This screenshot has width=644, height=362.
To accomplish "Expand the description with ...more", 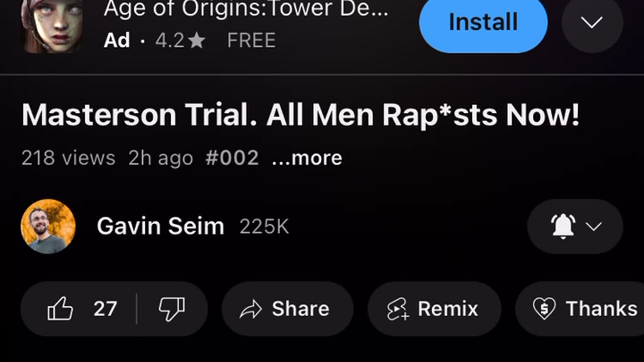I will (306, 158).
